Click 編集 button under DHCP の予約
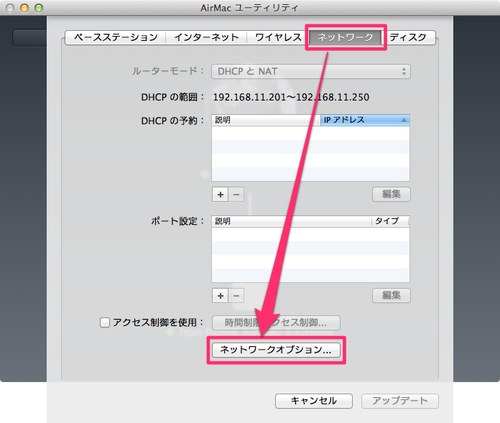 tap(391, 194)
